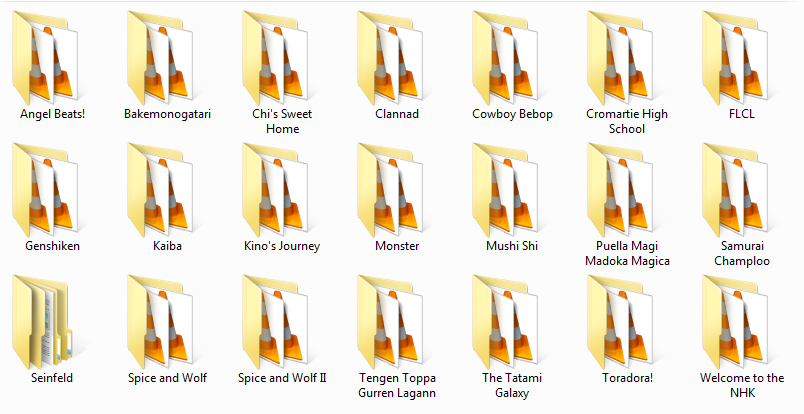Click the "Spice and Wolf II" name label
The width and height of the screenshot is (804, 414).
coord(282,378)
